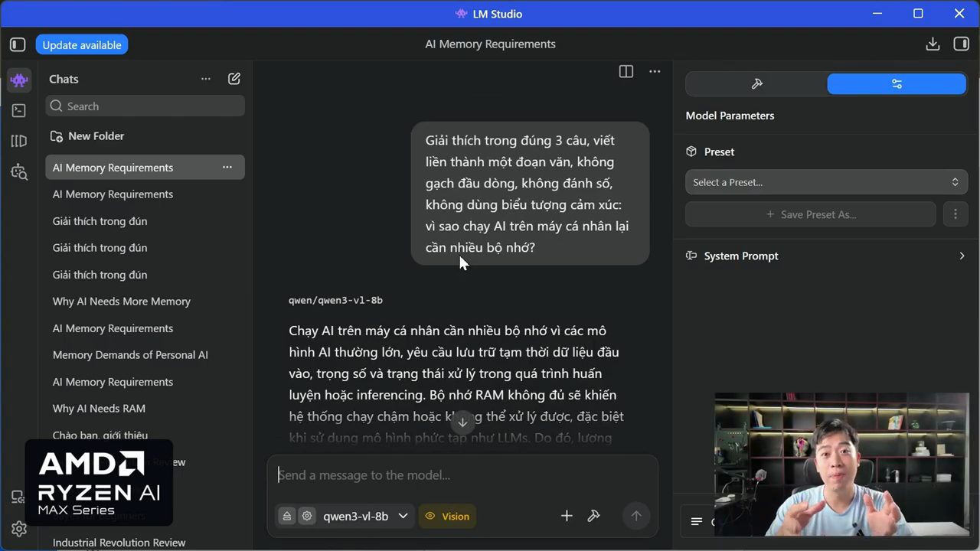The height and width of the screenshot is (551, 980).
Task: Toggle the left sidebar panel icon
Action: 18,45
